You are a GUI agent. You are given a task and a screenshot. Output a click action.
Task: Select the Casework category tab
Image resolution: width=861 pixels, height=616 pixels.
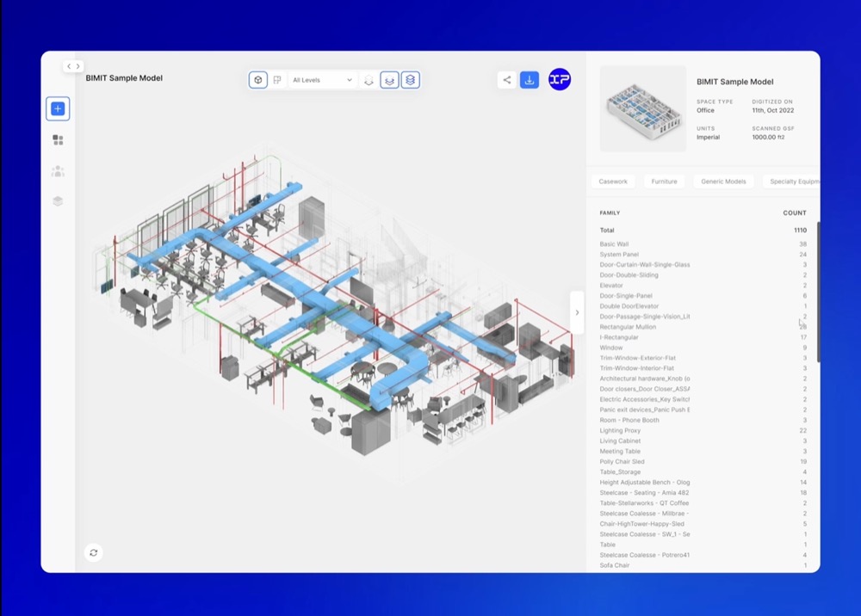click(613, 182)
